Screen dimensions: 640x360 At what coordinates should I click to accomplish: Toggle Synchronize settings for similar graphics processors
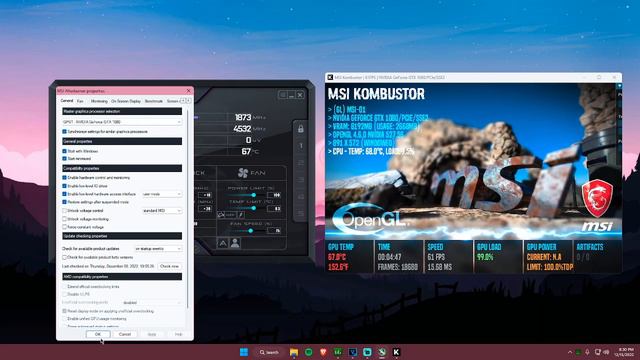64,132
